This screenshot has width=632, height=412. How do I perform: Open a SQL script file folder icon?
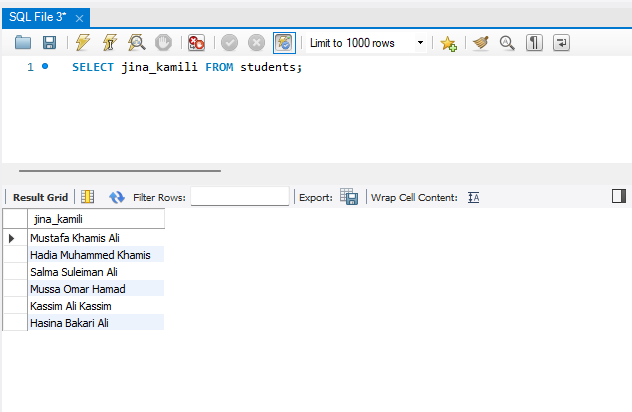pyautogui.click(x=23, y=42)
